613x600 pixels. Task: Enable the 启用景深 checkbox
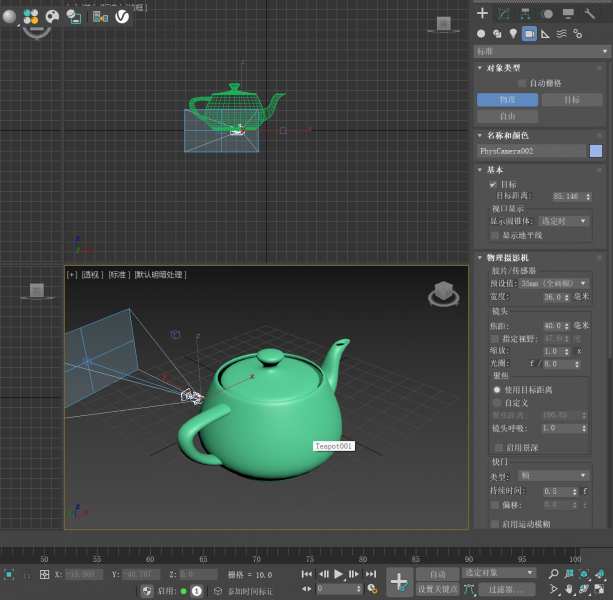pos(499,448)
